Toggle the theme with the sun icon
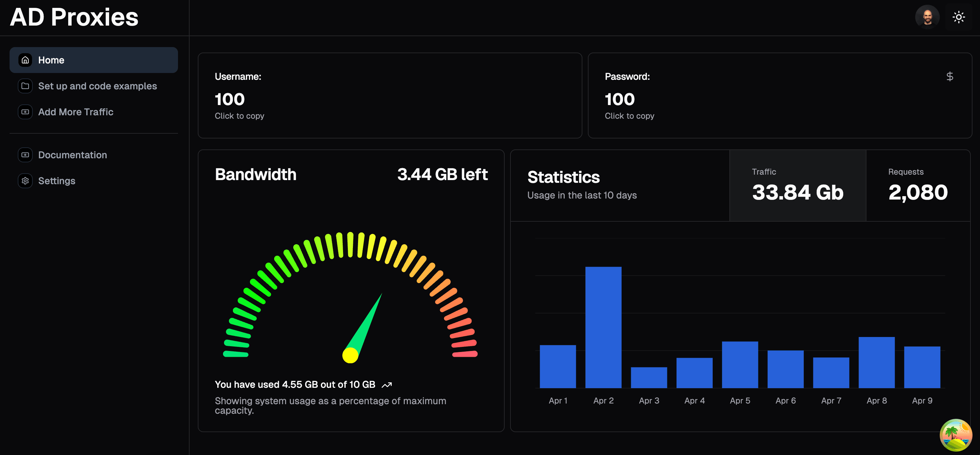 [x=958, y=17]
